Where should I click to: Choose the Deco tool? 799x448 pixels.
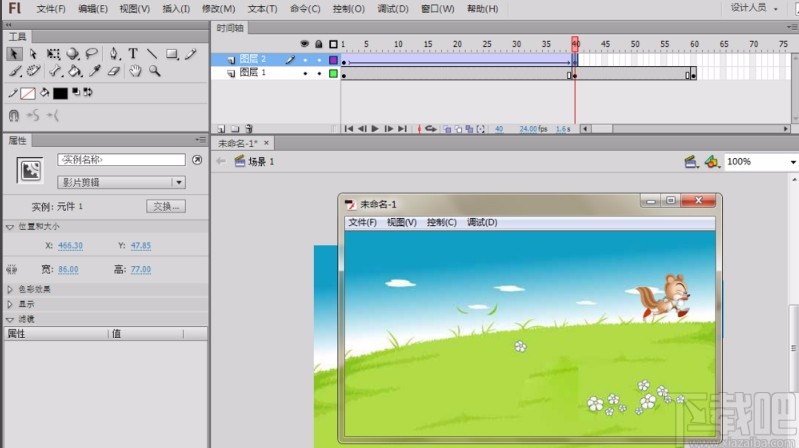pyautogui.click(x=34, y=71)
